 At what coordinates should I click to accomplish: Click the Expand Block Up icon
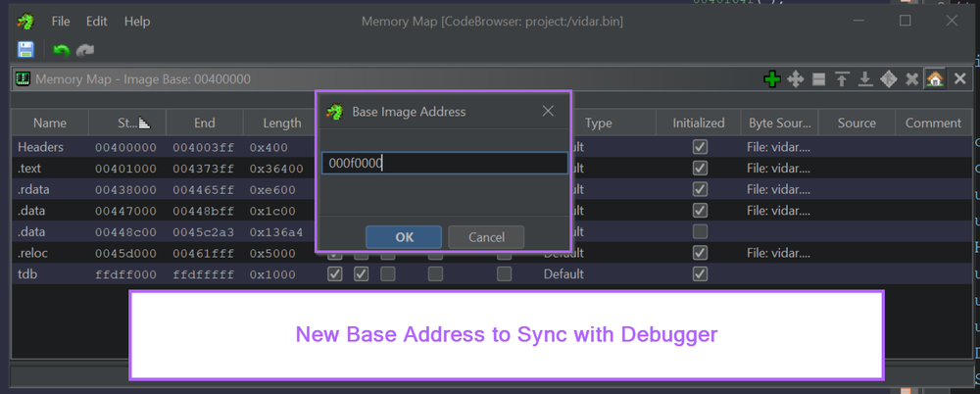[x=842, y=79]
